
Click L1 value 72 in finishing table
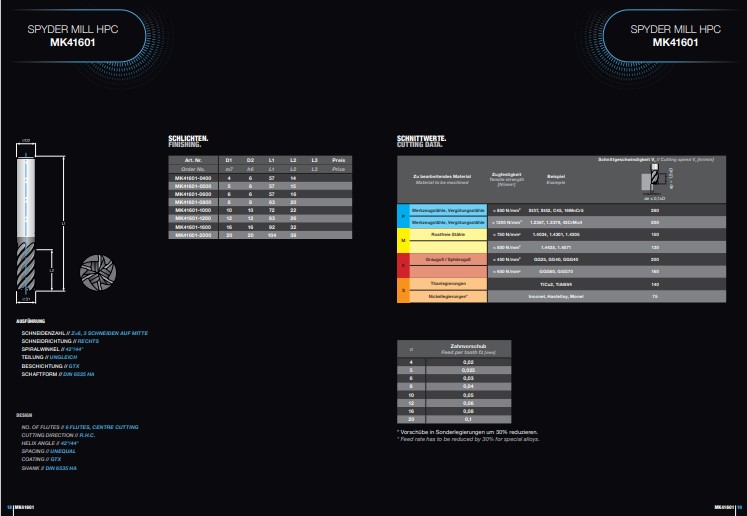click(x=272, y=210)
